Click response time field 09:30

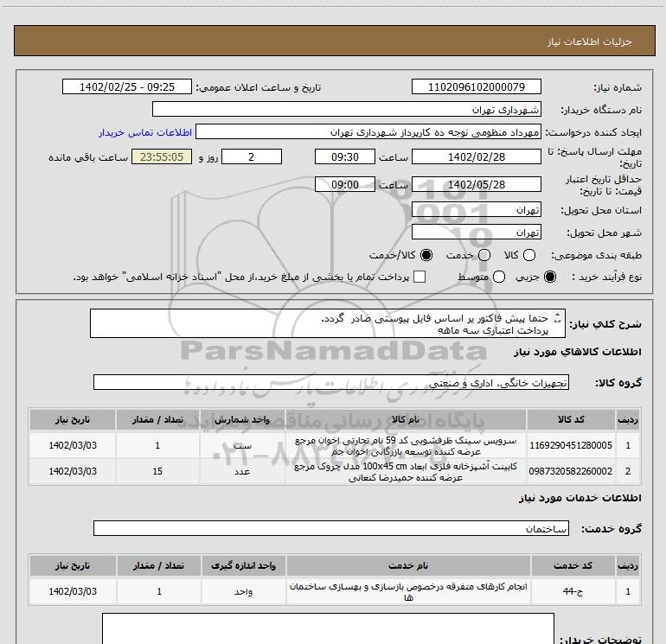coord(345,156)
